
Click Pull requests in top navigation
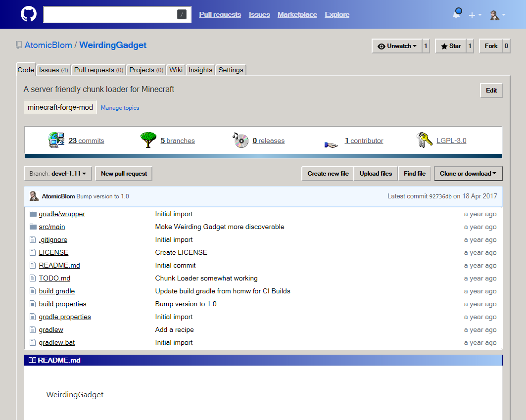[220, 14]
